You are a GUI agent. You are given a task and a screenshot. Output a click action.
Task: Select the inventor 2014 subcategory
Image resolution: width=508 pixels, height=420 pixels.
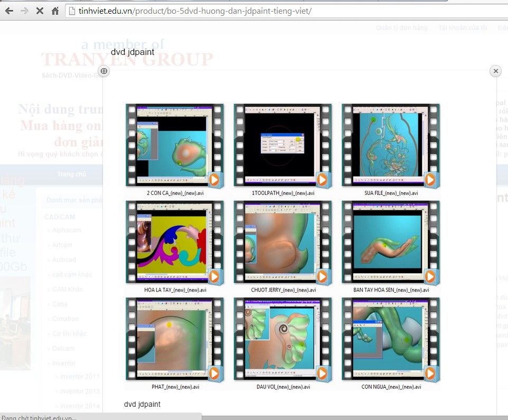click(x=80, y=406)
